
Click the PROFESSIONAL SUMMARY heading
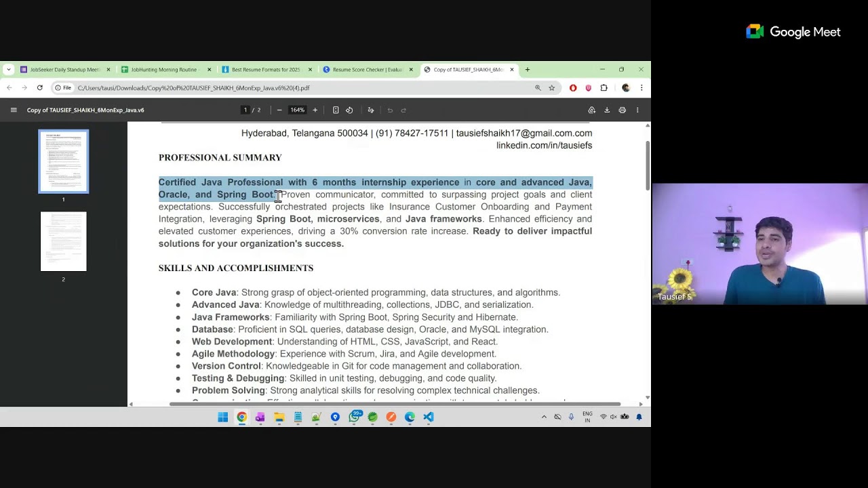(220, 158)
